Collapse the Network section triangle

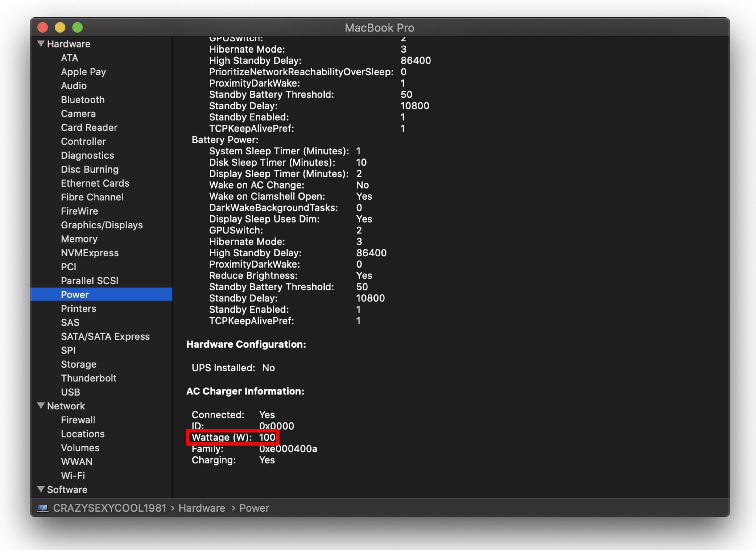(x=41, y=406)
